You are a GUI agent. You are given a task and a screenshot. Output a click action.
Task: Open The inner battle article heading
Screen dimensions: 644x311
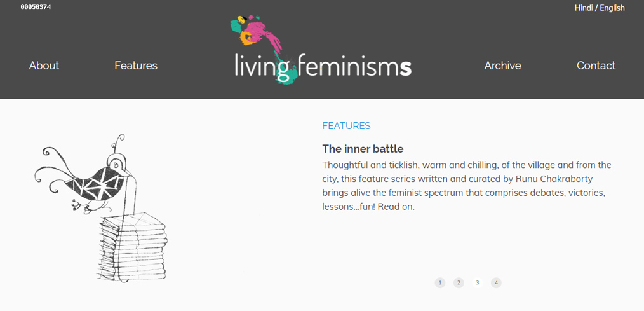pyautogui.click(x=363, y=149)
